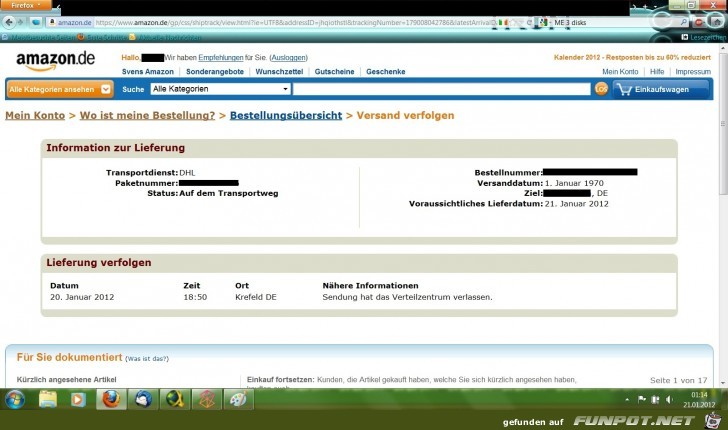Open Kalender 2012 Restposten promotion link
The image size is (728, 430).
(632, 58)
